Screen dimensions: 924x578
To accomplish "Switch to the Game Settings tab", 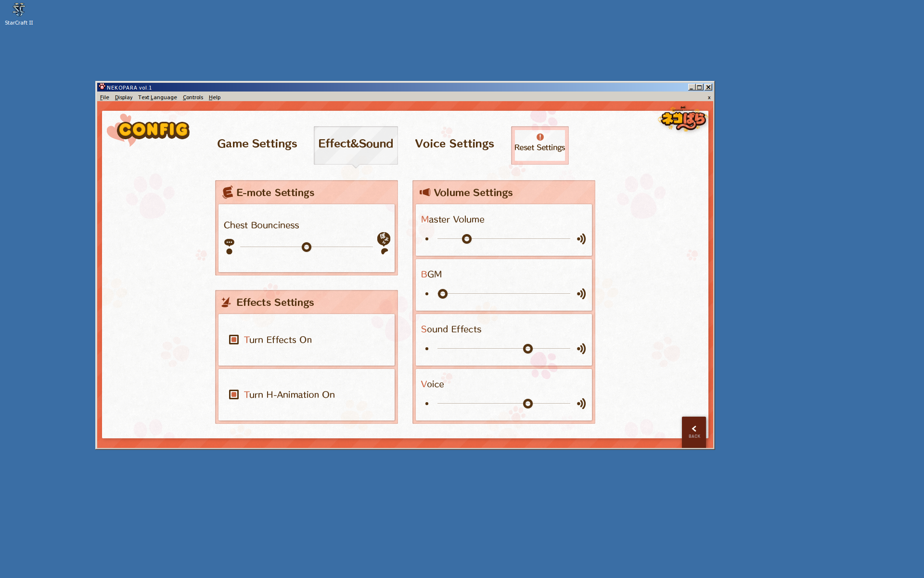I will point(257,144).
